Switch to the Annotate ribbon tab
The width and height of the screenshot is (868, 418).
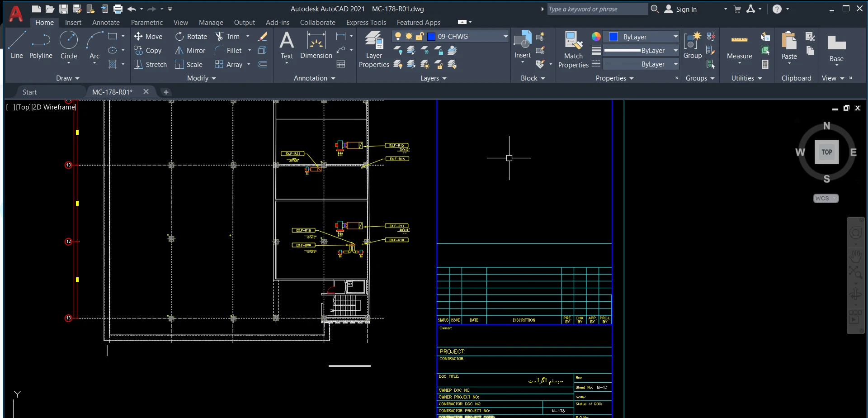pos(106,23)
